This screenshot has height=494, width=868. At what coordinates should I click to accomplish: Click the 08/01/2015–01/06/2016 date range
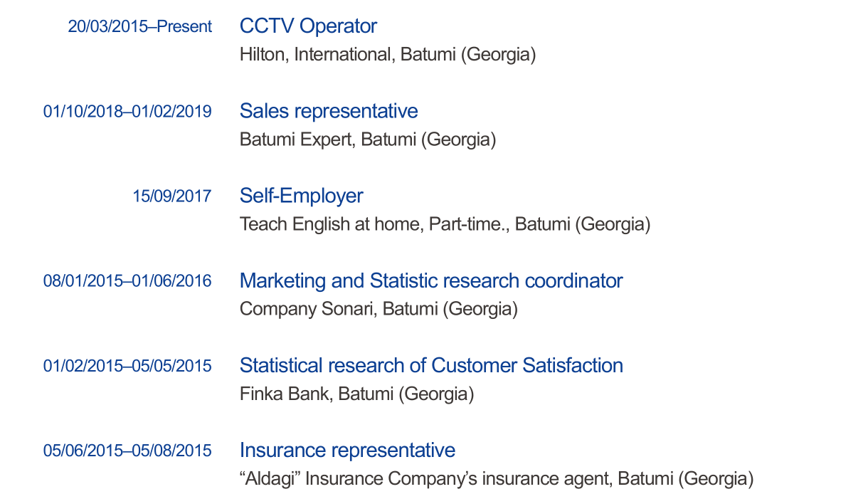click(x=127, y=281)
